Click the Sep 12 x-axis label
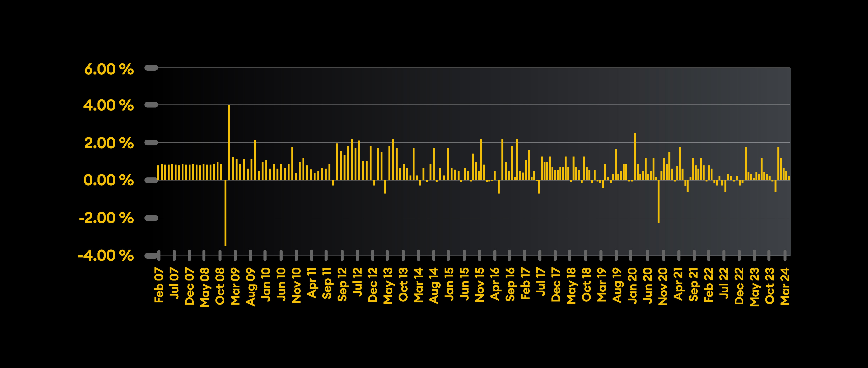This screenshot has width=868, height=368. tap(342, 284)
